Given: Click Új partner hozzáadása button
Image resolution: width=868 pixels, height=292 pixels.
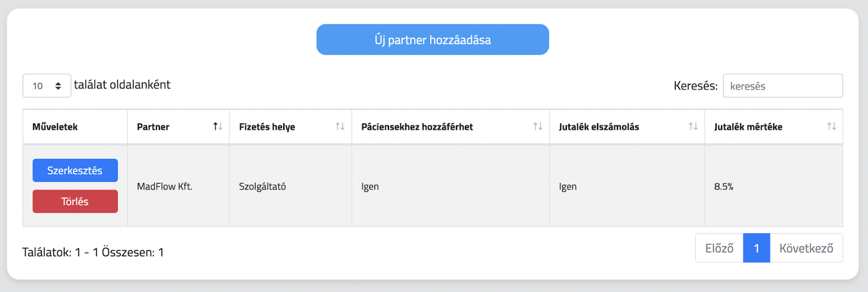Looking at the screenshot, I should point(432,40).
